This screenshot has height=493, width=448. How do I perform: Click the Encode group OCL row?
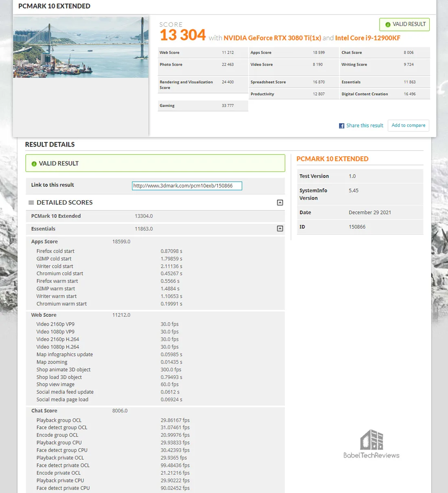click(155, 435)
